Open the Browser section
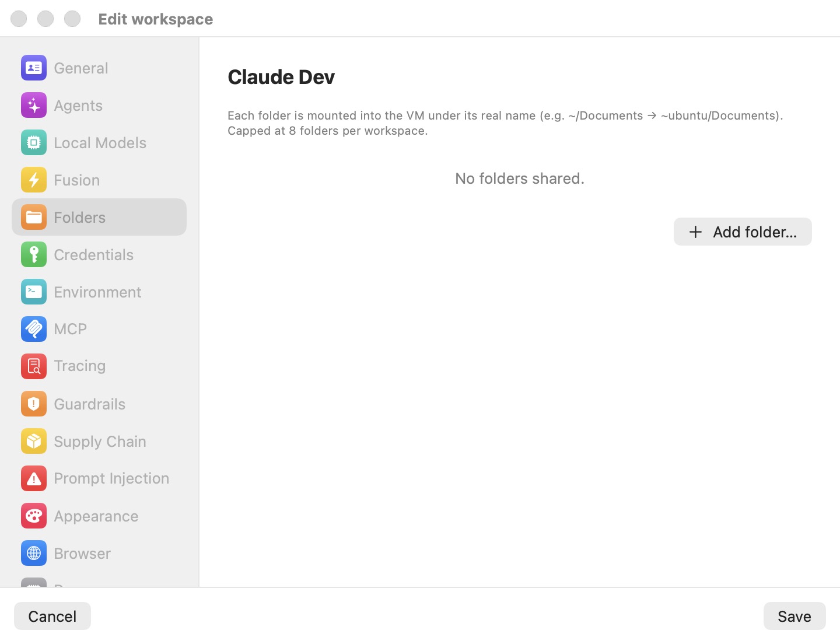The height and width of the screenshot is (644, 840). click(99, 553)
